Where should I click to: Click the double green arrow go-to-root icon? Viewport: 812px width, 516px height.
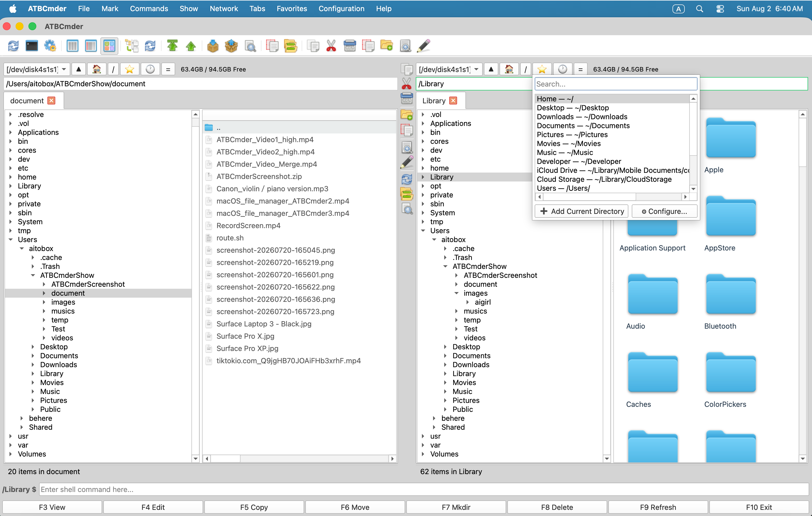pos(172,46)
